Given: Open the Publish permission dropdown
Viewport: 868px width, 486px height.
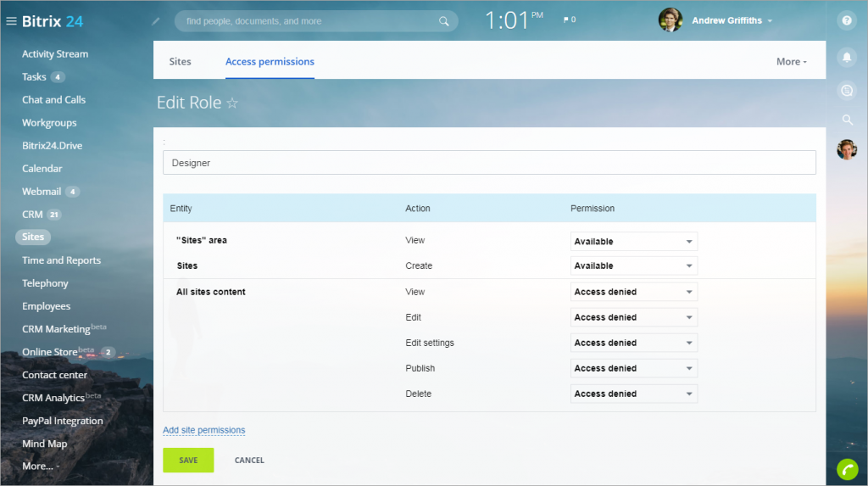Looking at the screenshot, I should (634, 368).
